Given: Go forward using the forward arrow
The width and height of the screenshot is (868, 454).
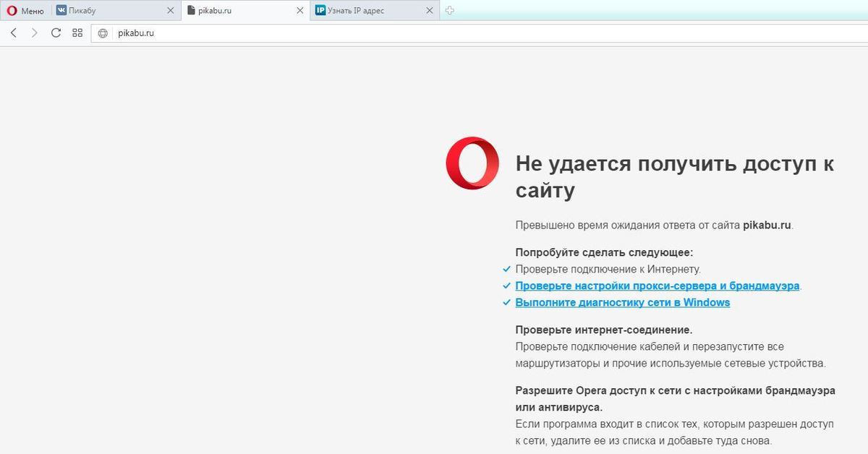Looking at the screenshot, I should (34, 33).
